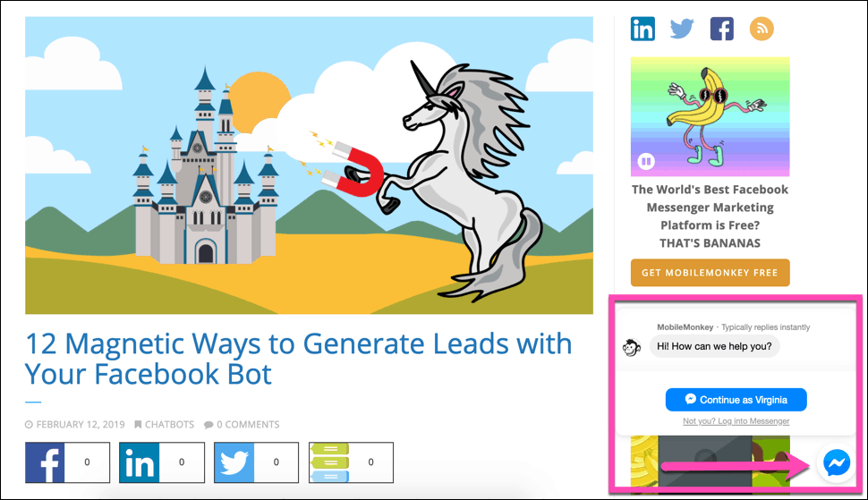This screenshot has height=500, width=868.
Task: Click the FEBRUARY 12, 2019 date
Action: (81, 424)
